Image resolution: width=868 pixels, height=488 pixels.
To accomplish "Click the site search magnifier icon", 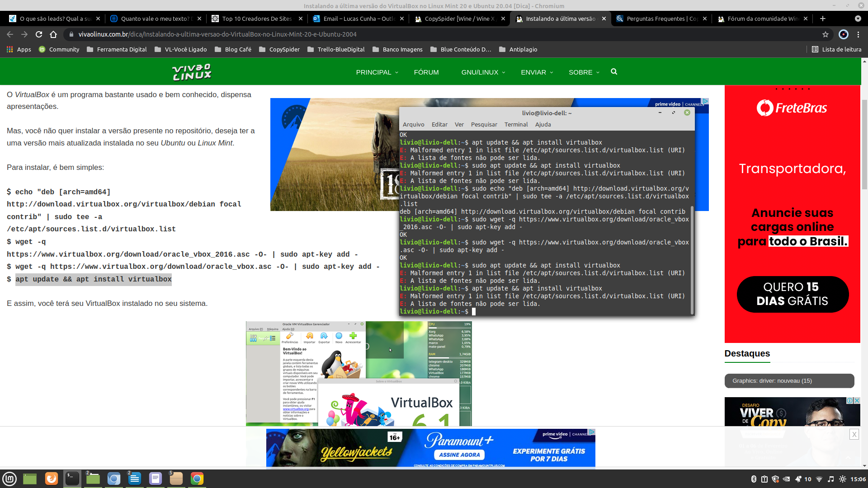I will 614,71.
